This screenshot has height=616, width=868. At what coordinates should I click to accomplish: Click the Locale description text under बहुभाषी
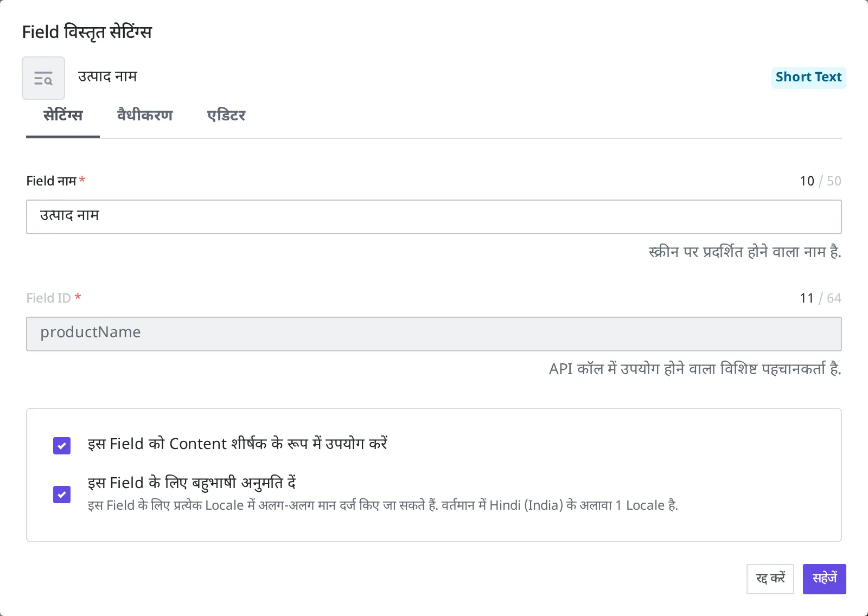point(383,505)
